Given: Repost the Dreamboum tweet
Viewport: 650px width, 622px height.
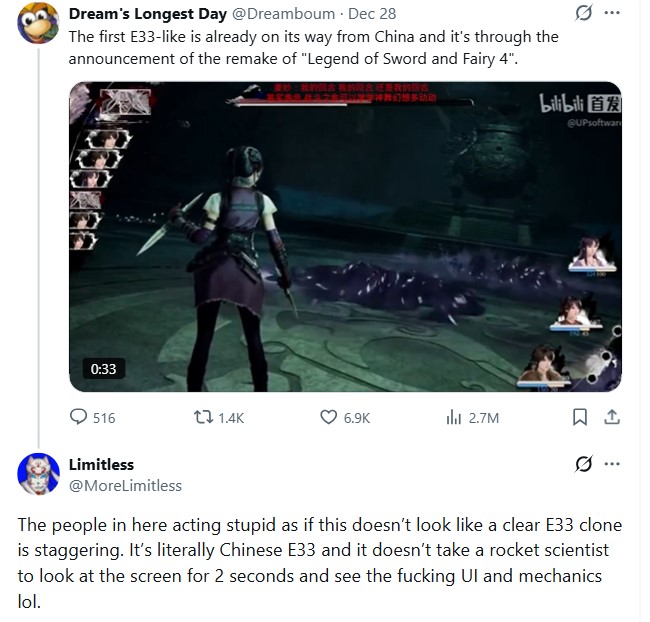Looking at the screenshot, I should pyautogui.click(x=219, y=417).
